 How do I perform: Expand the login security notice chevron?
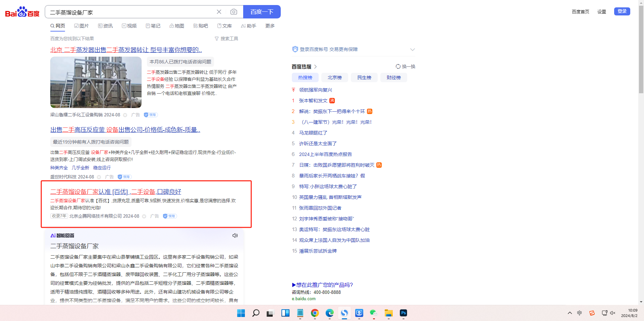412,50
